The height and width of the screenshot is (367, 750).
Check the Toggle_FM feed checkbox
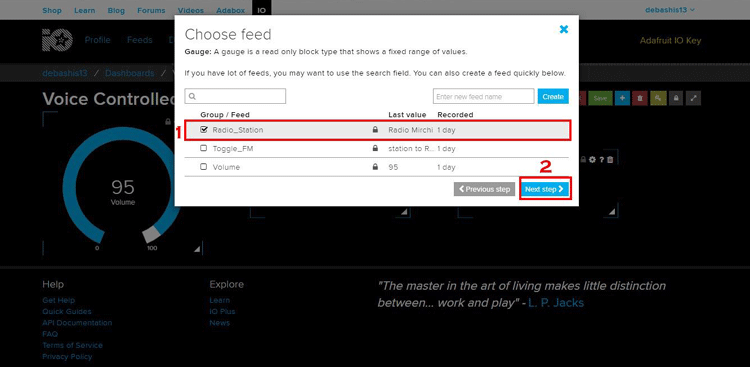pos(204,148)
